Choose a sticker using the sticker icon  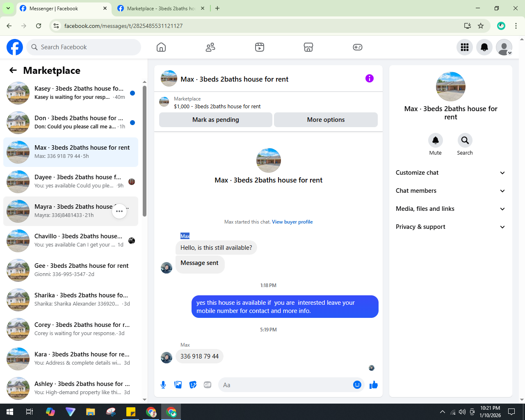click(193, 385)
